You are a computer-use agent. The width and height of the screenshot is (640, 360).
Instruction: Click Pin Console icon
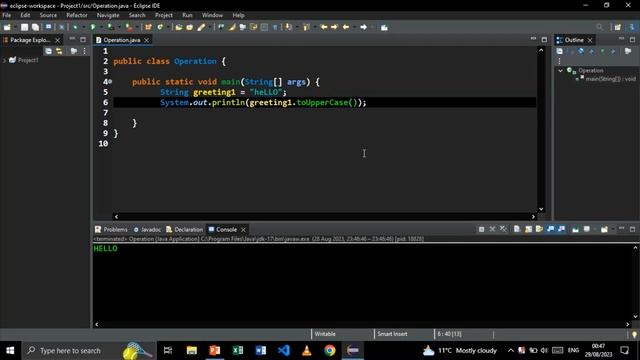click(x=576, y=229)
